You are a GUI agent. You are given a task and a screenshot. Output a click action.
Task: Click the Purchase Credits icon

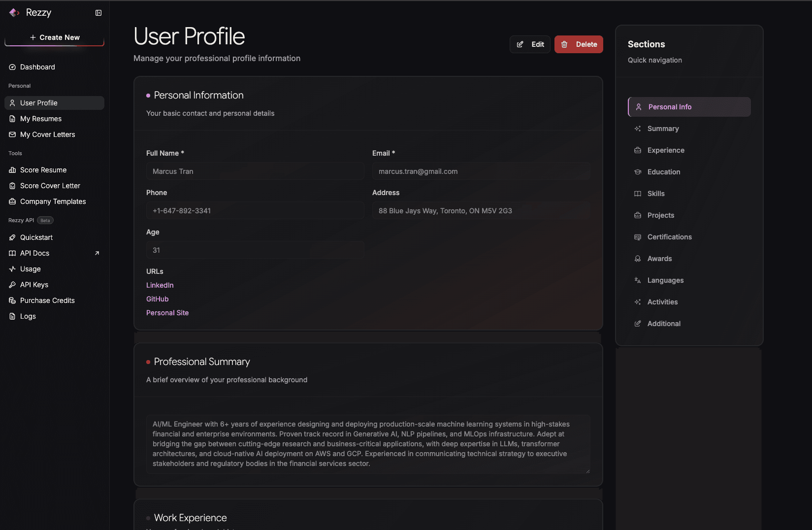[12, 300]
